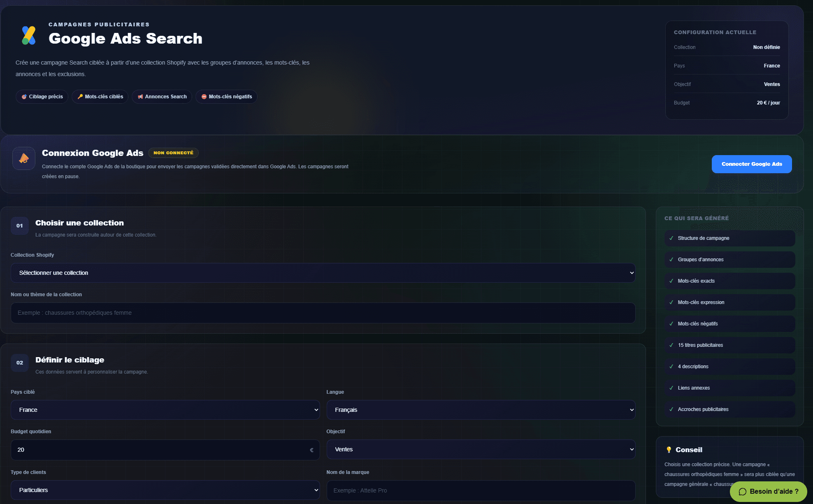
Task: Click the CE QUI SERA GÉNÉRÉ panel title
Action: point(697,218)
